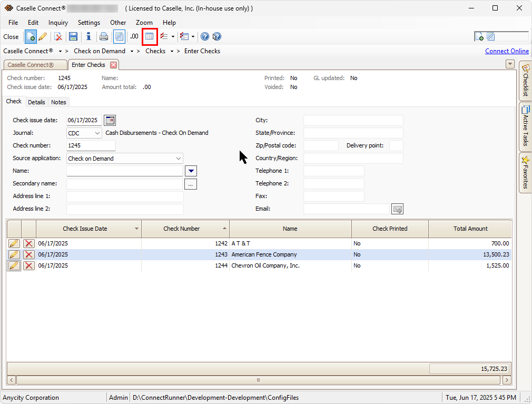Click the red-highlighted grid toolbar icon

coord(150,36)
